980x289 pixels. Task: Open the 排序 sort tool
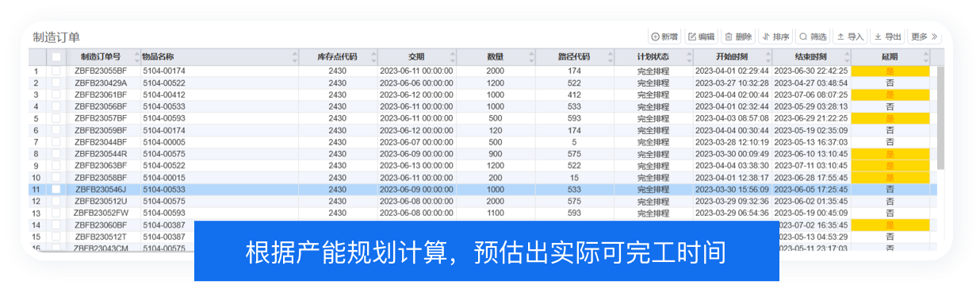tap(775, 37)
